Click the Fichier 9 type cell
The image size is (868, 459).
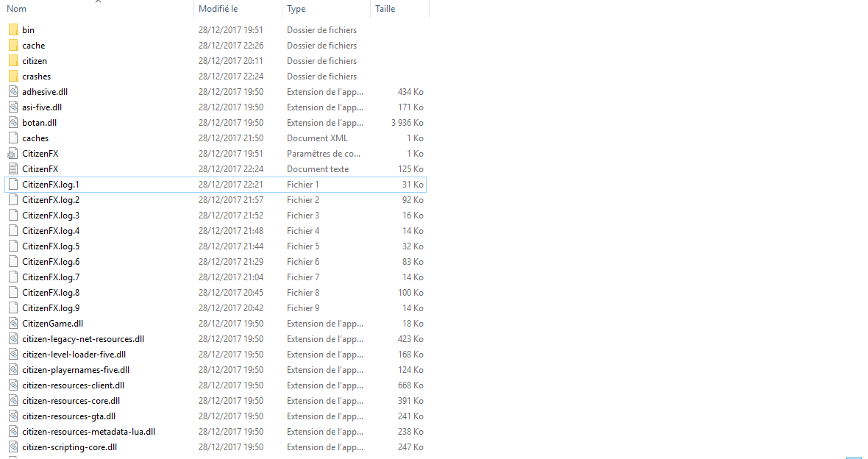(303, 308)
